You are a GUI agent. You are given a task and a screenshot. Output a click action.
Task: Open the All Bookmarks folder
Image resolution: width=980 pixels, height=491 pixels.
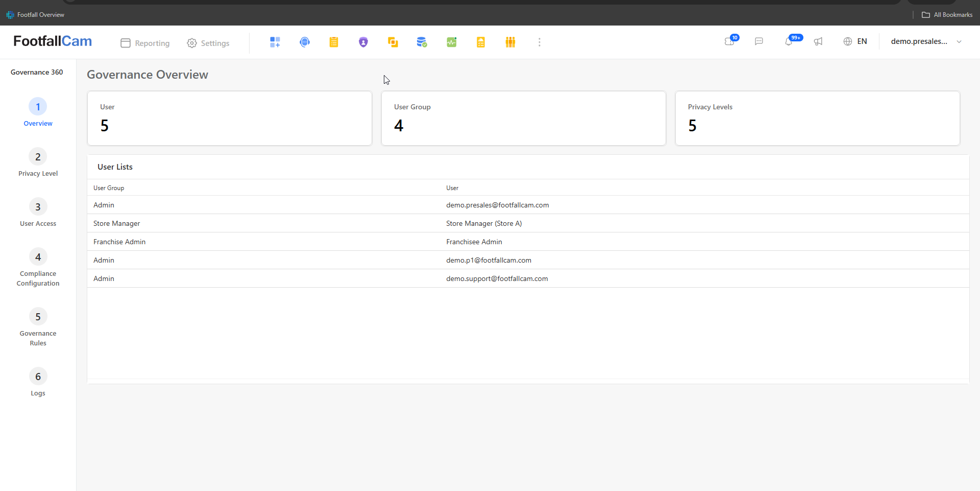[947, 15]
